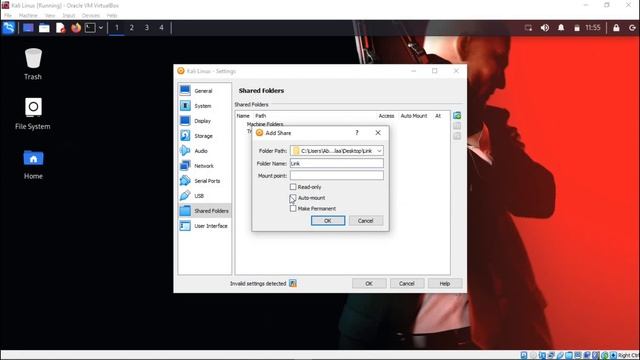Viewport: 640px width, 360px height.
Task: Click the invalid settings warning icon
Action: coord(293,283)
